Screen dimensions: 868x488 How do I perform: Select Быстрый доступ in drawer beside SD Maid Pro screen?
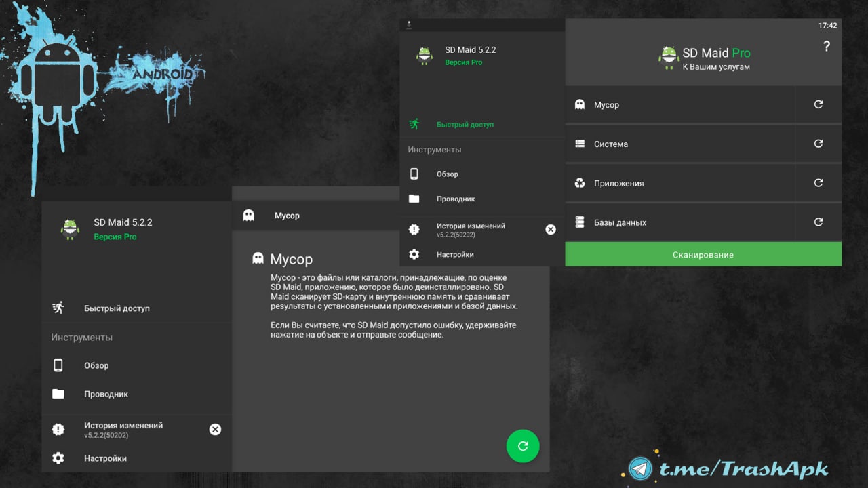click(482, 125)
